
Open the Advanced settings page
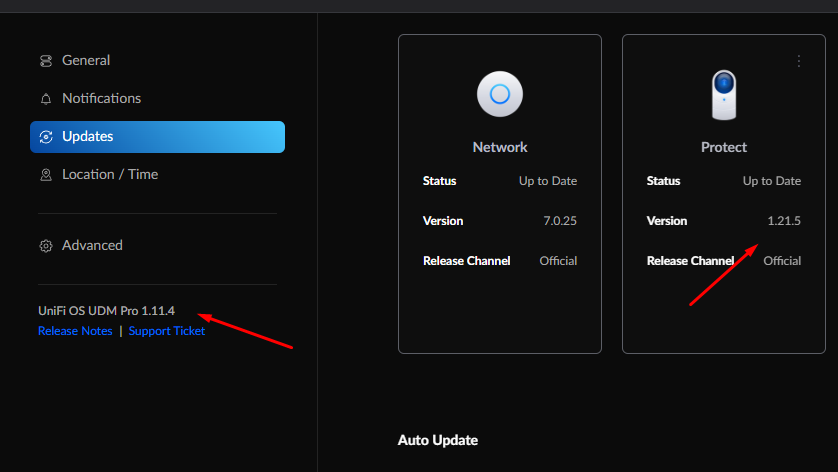tap(92, 246)
